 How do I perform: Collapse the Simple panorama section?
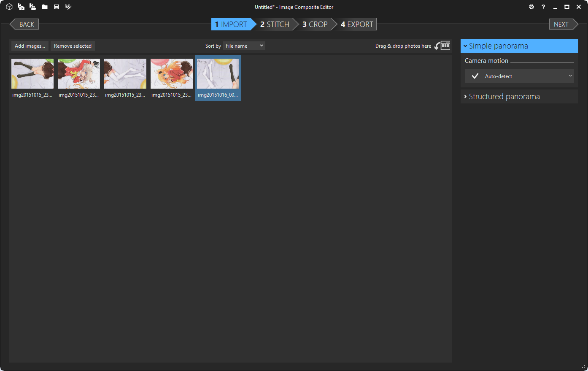coord(519,46)
